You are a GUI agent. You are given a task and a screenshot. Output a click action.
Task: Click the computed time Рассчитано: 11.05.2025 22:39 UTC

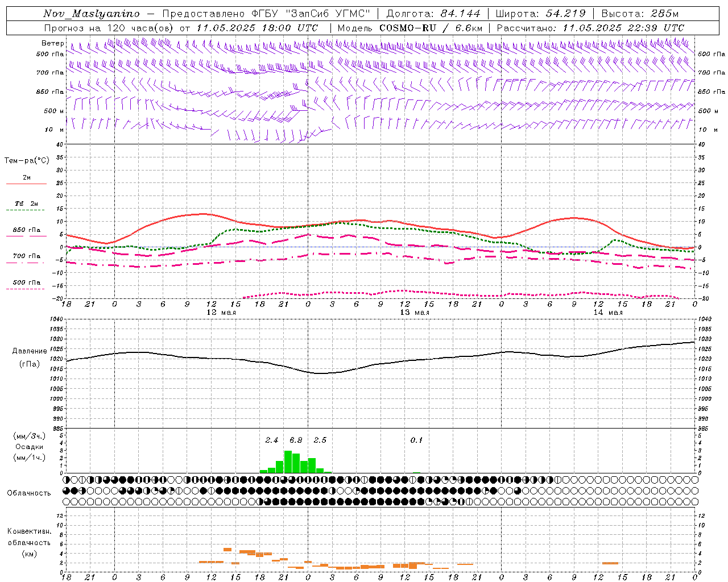pos(590,27)
